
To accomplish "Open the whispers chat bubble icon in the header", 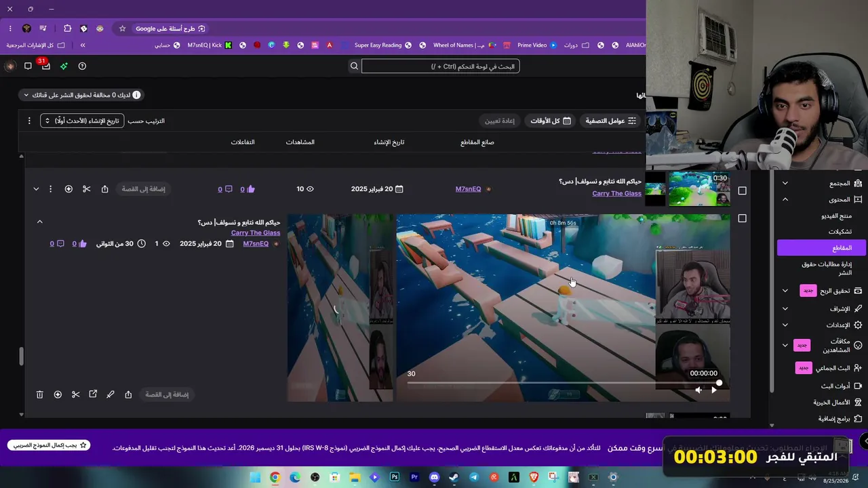I will tap(28, 66).
